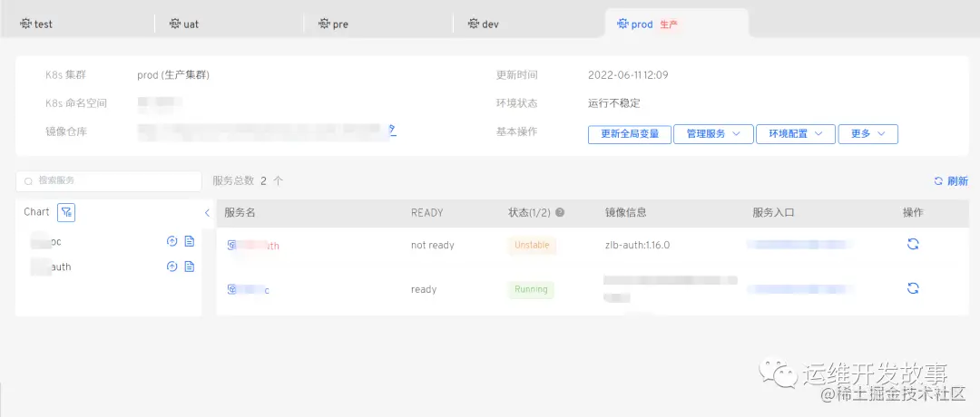The height and width of the screenshot is (417, 980).
Task: Open document icon for the auth chart
Action: pyautogui.click(x=190, y=267)
